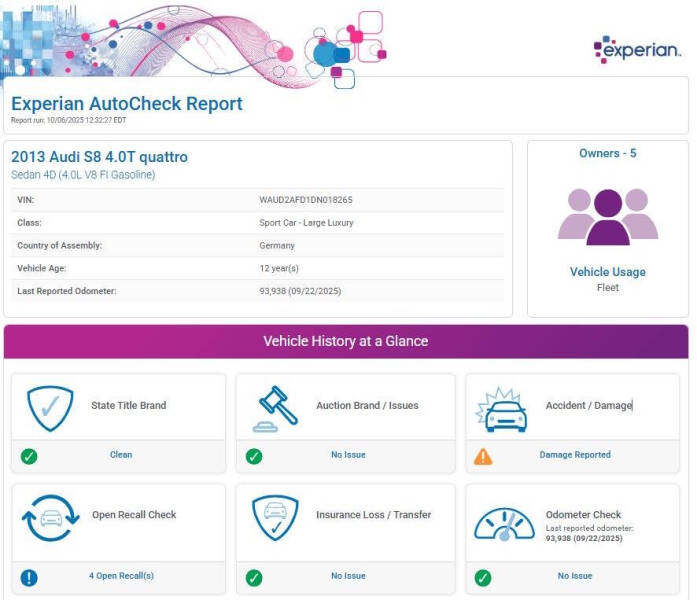This screenshot has height=600, width=697.
Task: Click the Insurance Loss shield car icon
Action: [x=276, y=518]
